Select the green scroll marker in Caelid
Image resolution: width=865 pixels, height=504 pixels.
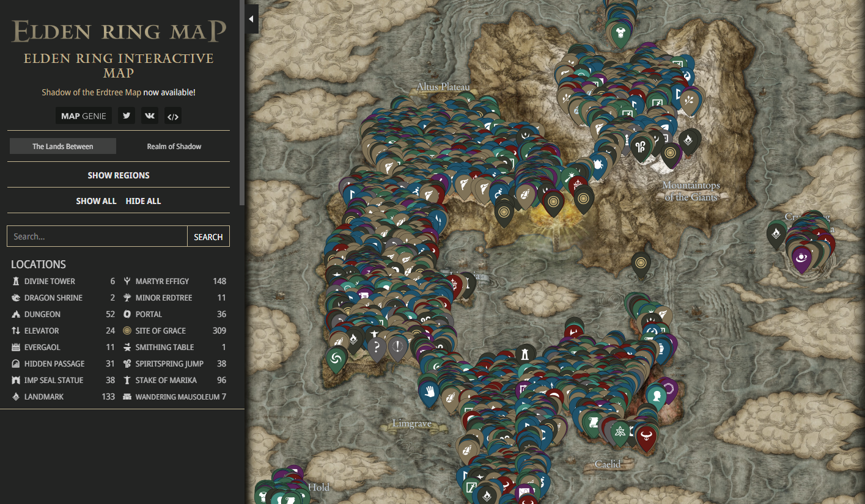592,423
